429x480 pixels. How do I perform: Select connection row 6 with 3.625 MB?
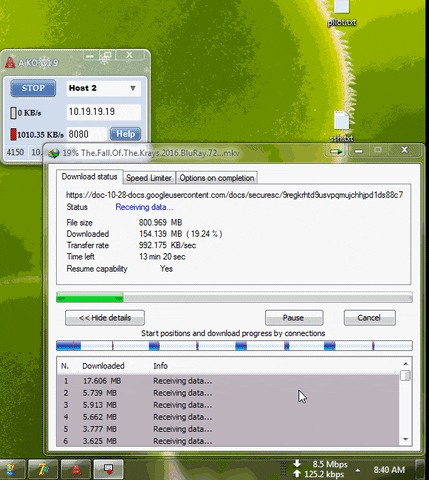tap(228, 441)
